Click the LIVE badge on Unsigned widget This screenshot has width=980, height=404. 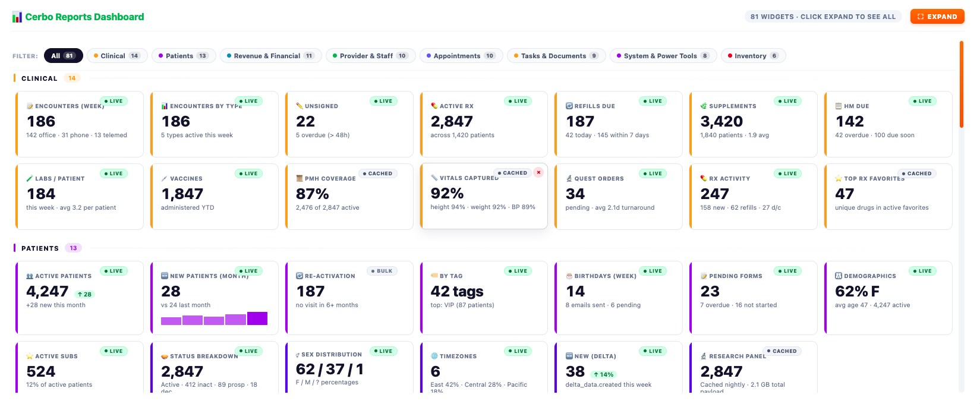click(x=383, y=101)
